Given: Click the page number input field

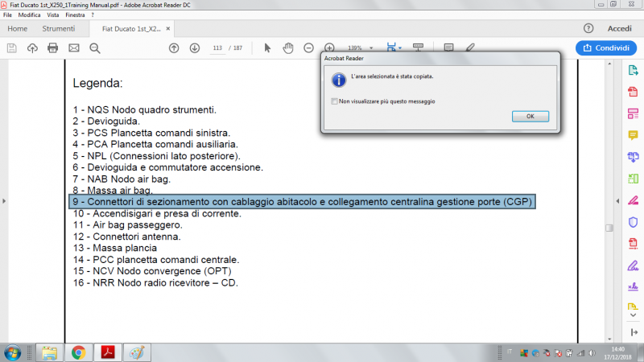Looking at the screenshot, I should (217, 48).
